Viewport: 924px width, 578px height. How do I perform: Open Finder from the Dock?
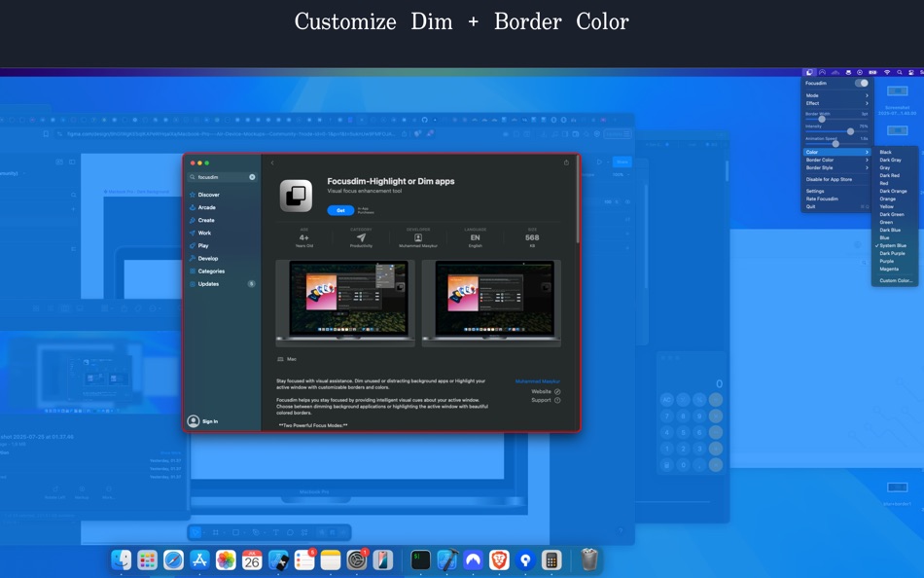pyautogui.click(x=122, y=560)
